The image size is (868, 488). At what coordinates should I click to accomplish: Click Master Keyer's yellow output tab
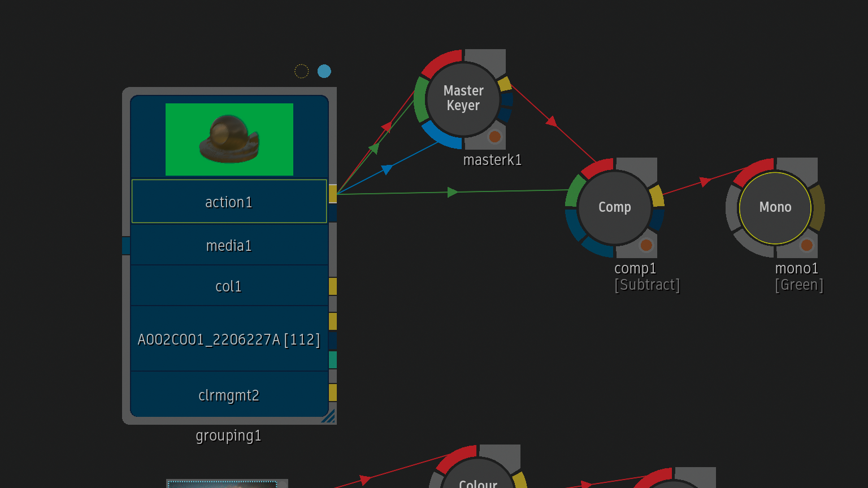pyautogui.click(x=505, y=84)
